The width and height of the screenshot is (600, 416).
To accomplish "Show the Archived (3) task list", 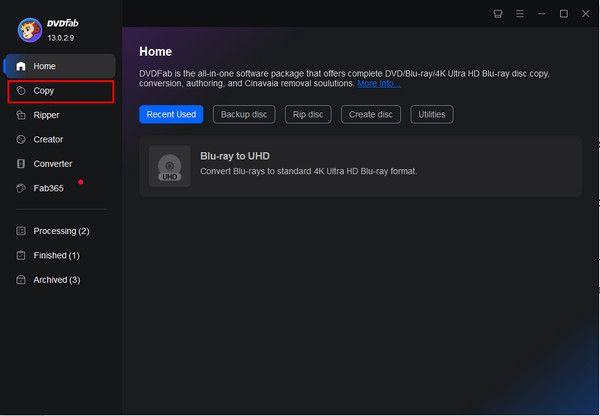I will coord(56,280).
